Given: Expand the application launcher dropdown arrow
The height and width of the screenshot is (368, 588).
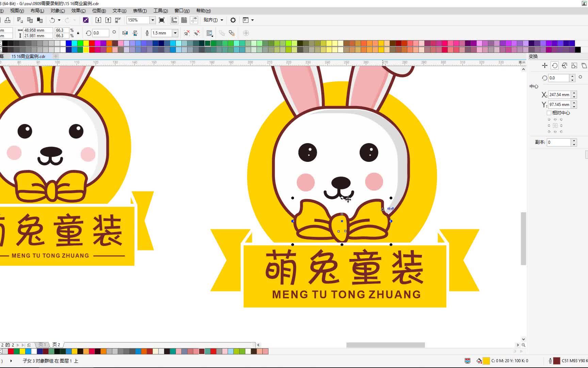Looking at the screenshot, I should pos(252,20).
